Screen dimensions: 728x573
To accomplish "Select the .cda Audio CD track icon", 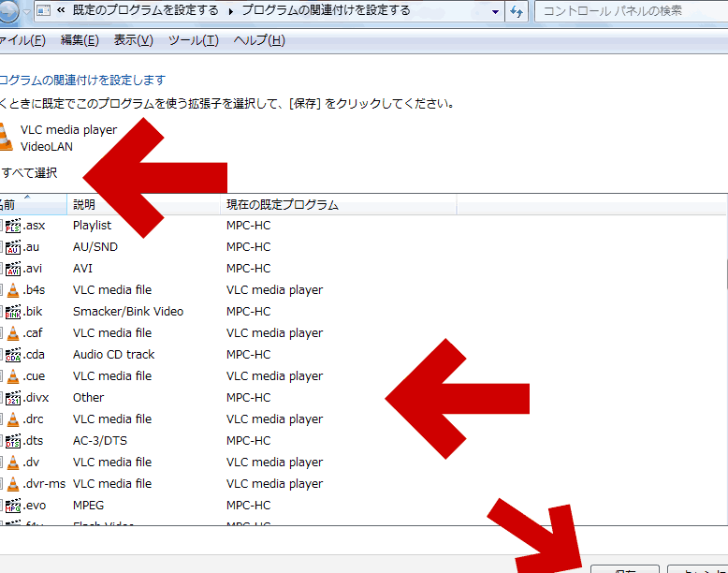I will [x=13, y=355].
